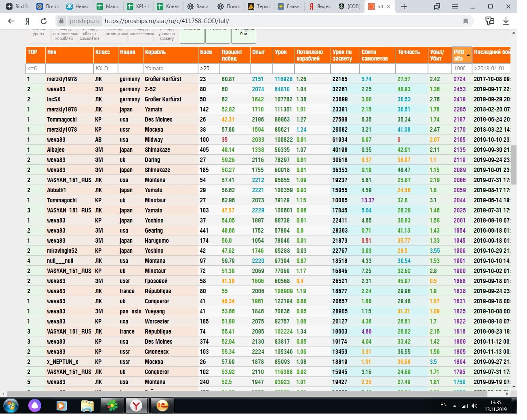
Task: Focus the Ник filter field
Action: tap(69, 68)
